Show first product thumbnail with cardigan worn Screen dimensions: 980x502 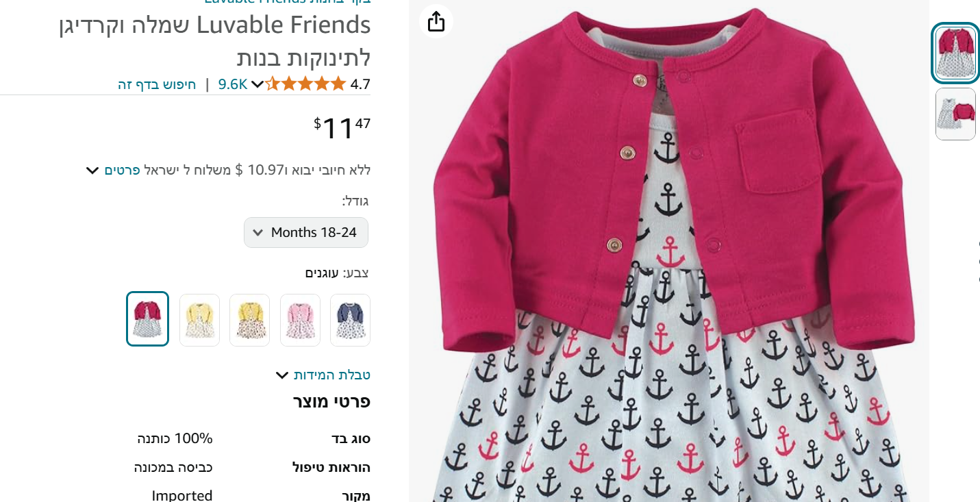click(955, 53)
